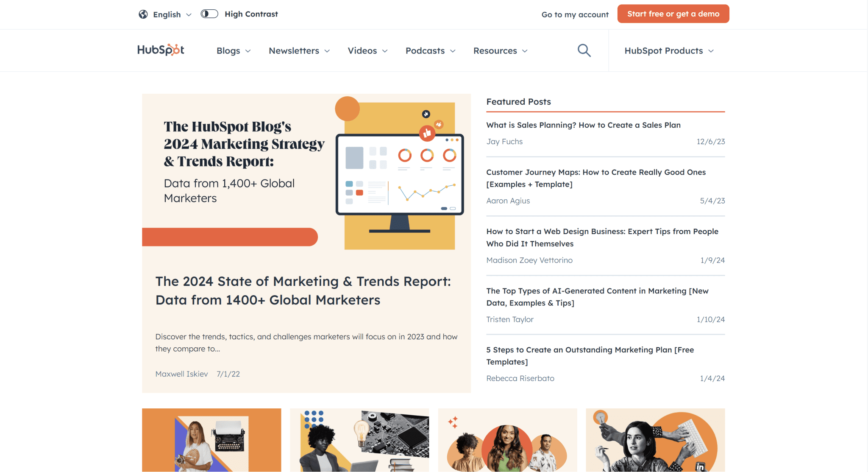Open the Newsletters menu
Viewport: 868px width, 472px height.
coord(299,50)
